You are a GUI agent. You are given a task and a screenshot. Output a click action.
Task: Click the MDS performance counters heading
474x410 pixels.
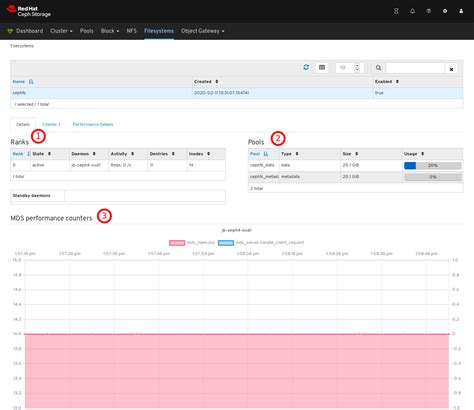(x=51, y=218)
